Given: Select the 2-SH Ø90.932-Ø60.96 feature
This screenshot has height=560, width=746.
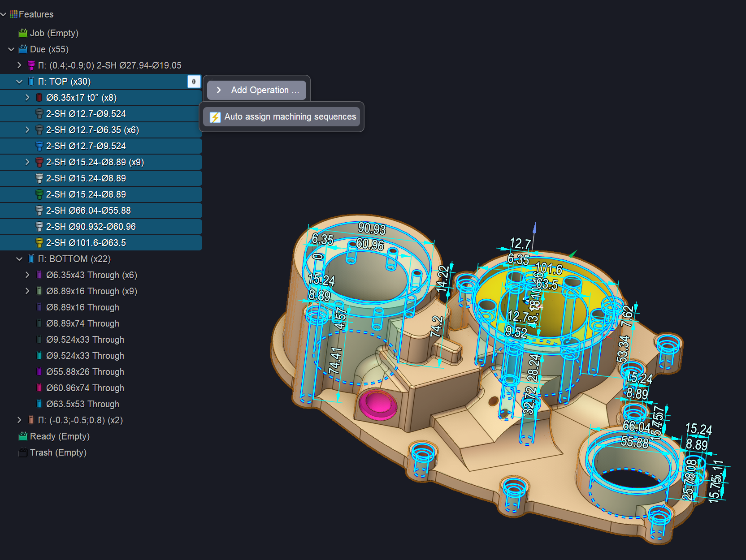Looking at the screenshot, I should tap(91, 227).
